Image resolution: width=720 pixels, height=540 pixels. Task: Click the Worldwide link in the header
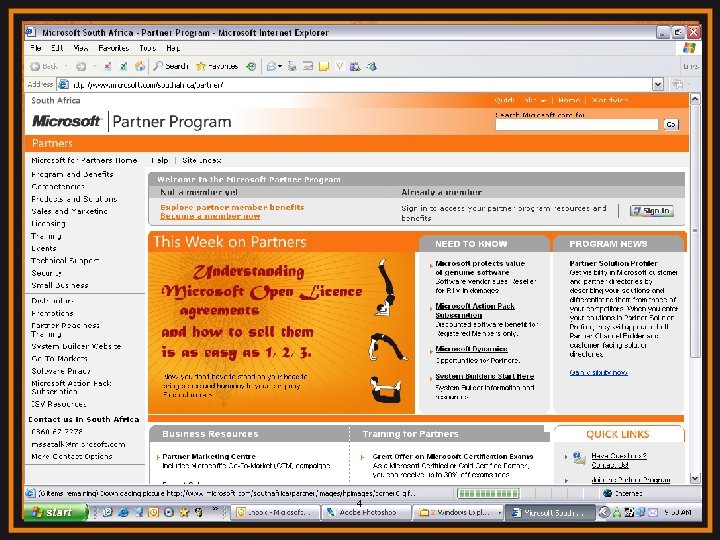(x=610, y=100)
